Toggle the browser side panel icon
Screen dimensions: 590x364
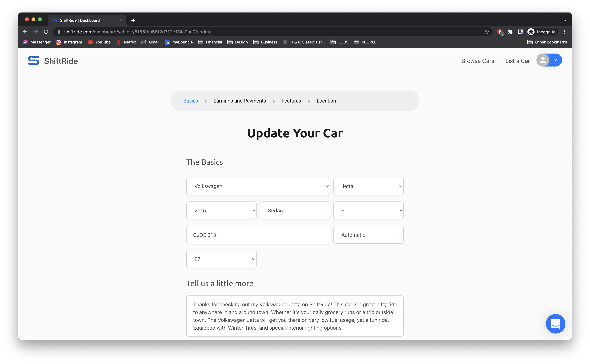pyautogui.click(x=520, y=32)
